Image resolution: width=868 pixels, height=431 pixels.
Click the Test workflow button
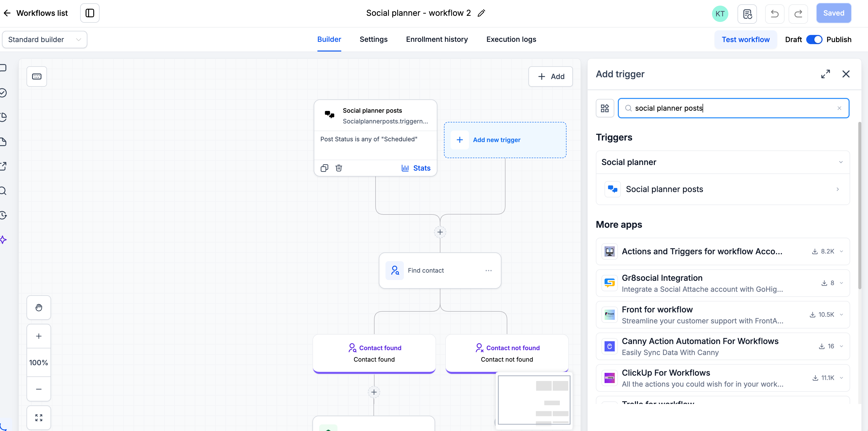pos(745,39)
